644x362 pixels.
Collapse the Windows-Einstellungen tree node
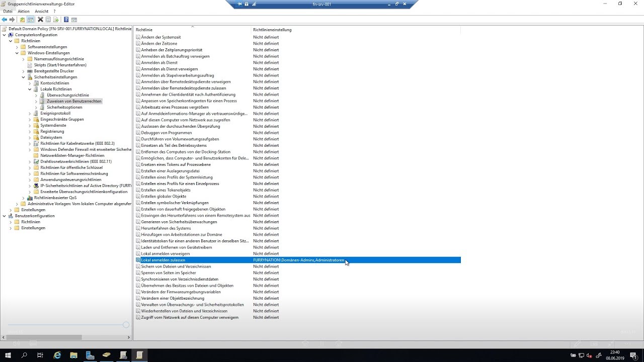tap(17, 53)
